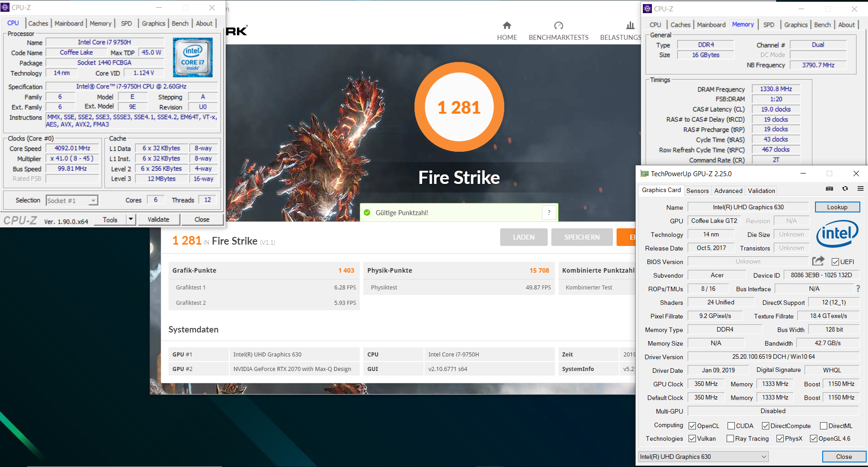868x467 pixels.
Task: Click the BIOS share/export arrow icon
Action: (x=818, y=261)
